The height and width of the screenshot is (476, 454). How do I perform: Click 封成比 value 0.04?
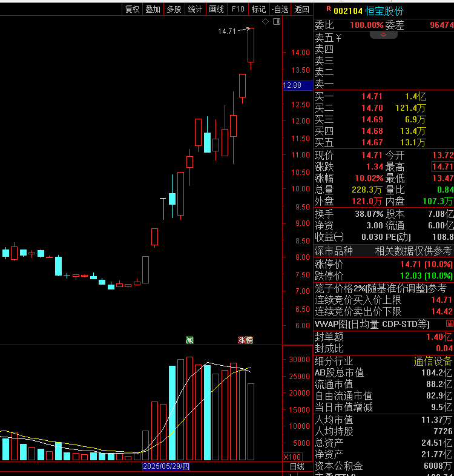point(444,348)
